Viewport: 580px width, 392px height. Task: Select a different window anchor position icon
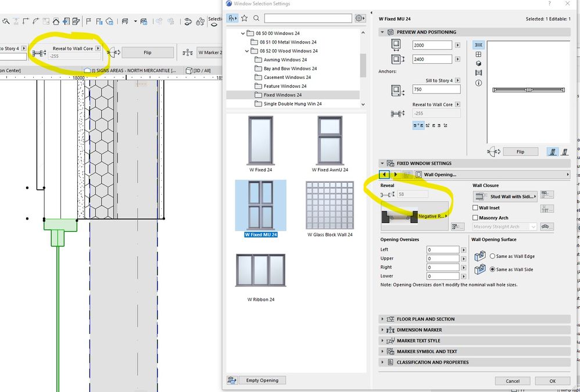434,125
